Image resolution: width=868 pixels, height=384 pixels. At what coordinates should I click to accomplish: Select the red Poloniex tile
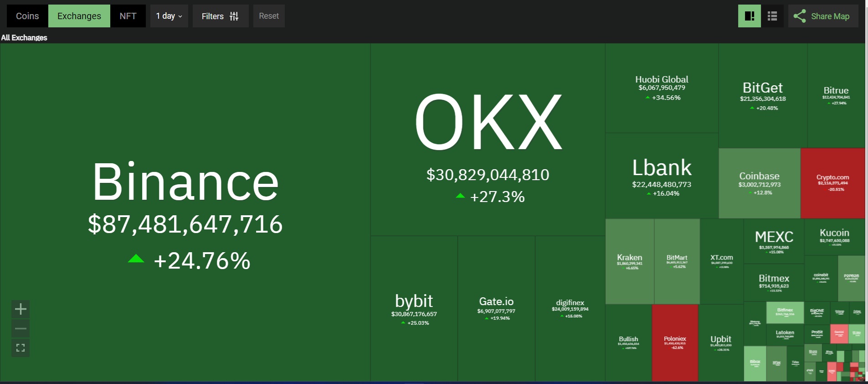point(675,342)
